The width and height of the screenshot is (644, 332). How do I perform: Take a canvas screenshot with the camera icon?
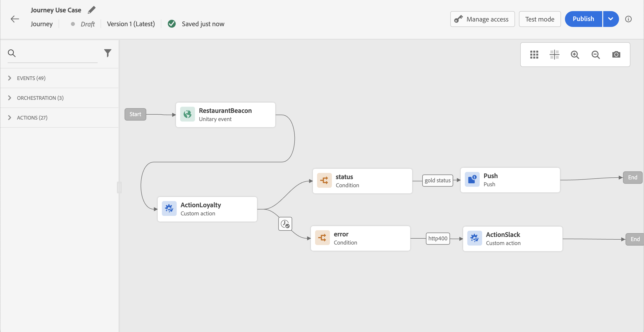pyautogui.click(x=616, y=54)
